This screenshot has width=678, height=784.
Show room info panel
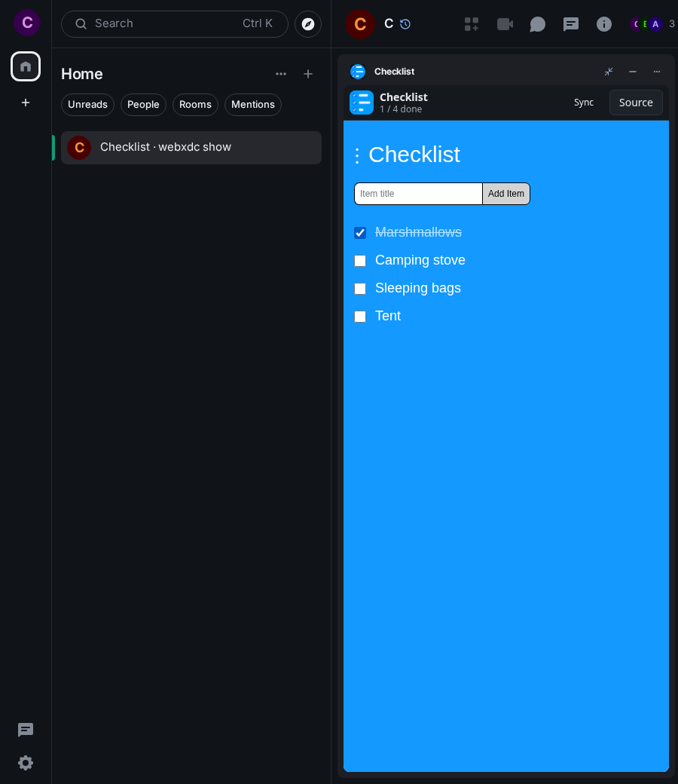pyautogui.click(x=604, y=24)
